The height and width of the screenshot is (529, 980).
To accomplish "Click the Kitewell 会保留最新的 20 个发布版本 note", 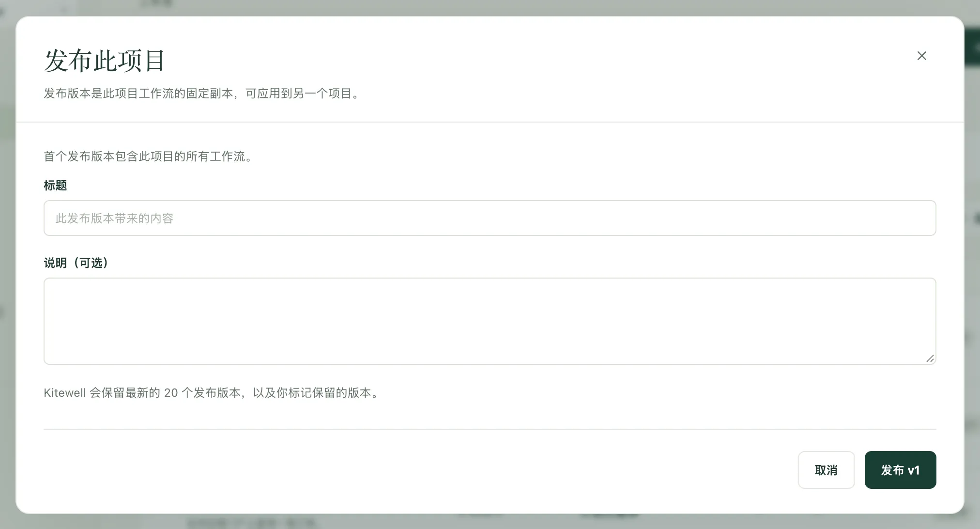I will 212,393.
